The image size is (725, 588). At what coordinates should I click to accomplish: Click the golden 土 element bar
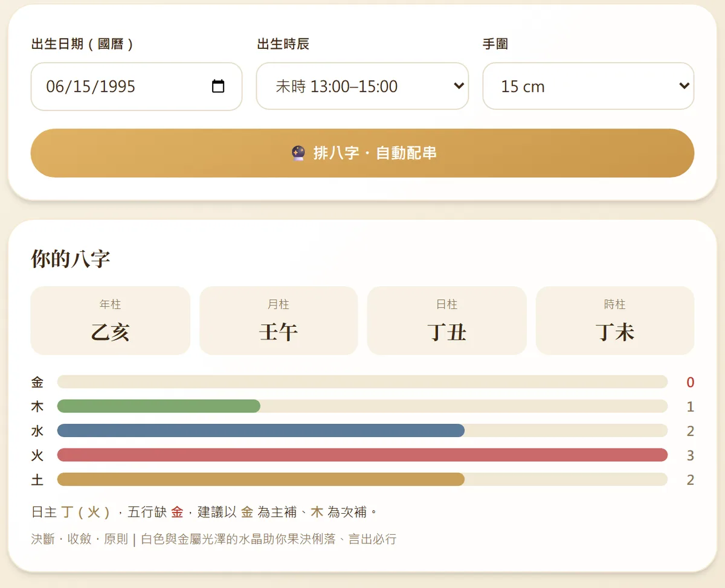(x=261, y=479)
